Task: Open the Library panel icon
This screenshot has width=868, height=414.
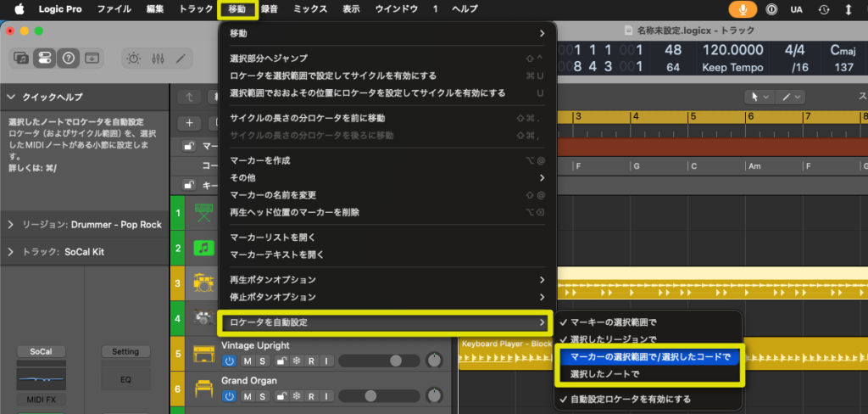Action: click(21, 58)
